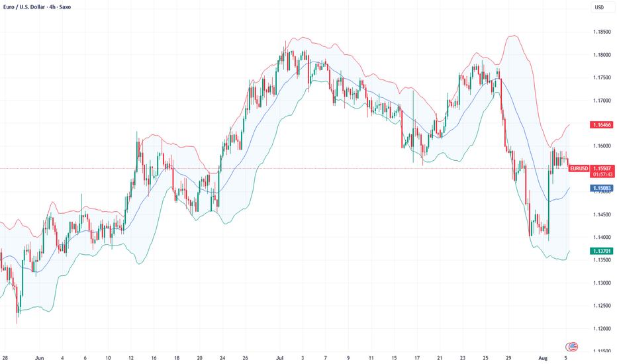Click the 17 date label on time axis
Screen dimensions: 617x364
(417, 358)
